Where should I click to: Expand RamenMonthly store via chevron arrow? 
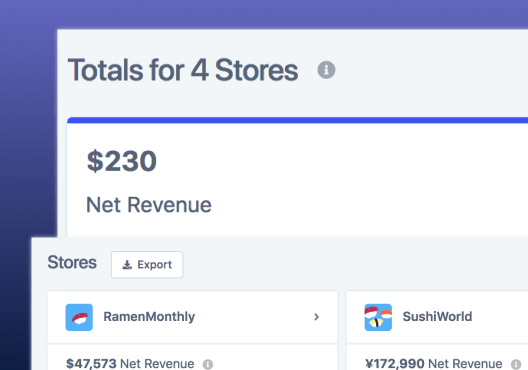pyautogui.click(x=316, y=317)
